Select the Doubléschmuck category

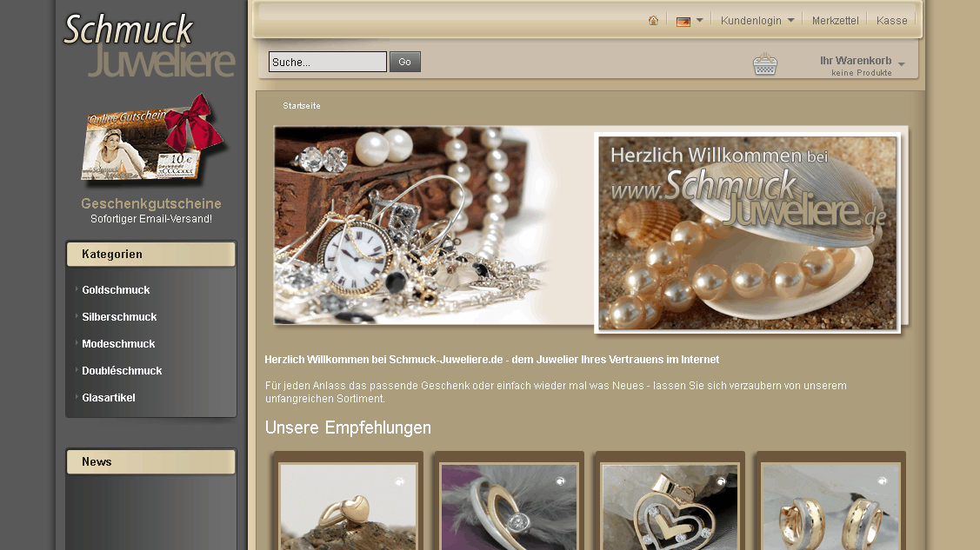point(122,370)
